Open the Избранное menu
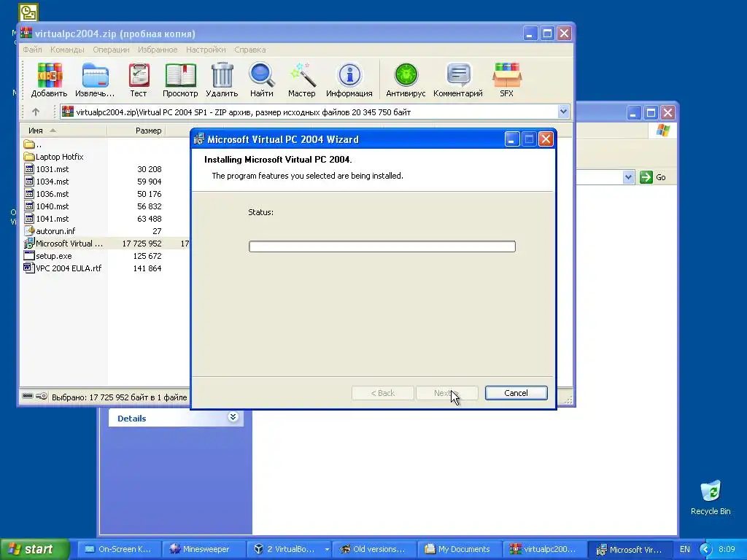This screenshot has width=747, height=560. point(158,50)
